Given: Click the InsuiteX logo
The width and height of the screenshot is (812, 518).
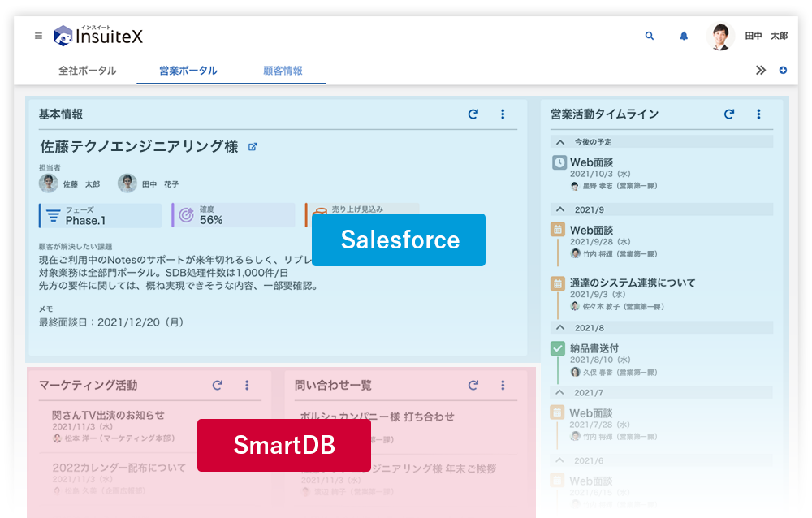Looking at the screenshot, I should point(98,36).
